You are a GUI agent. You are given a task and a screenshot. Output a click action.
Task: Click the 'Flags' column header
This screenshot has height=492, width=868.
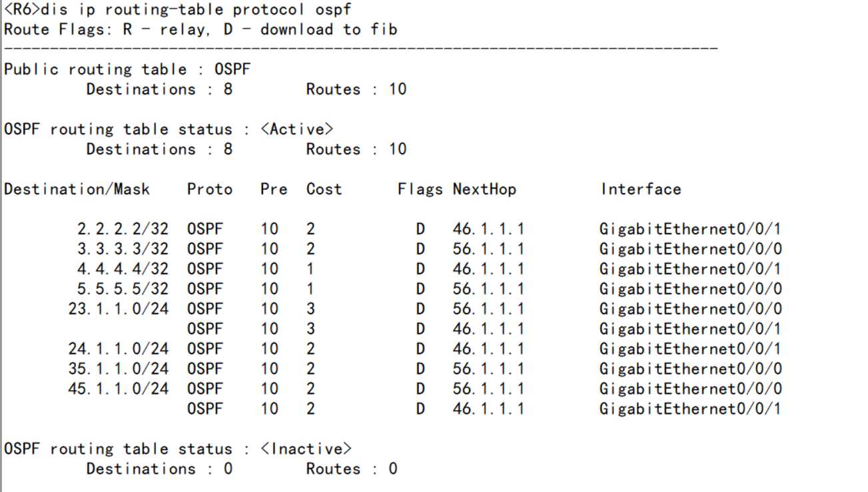tap(420, 190)
